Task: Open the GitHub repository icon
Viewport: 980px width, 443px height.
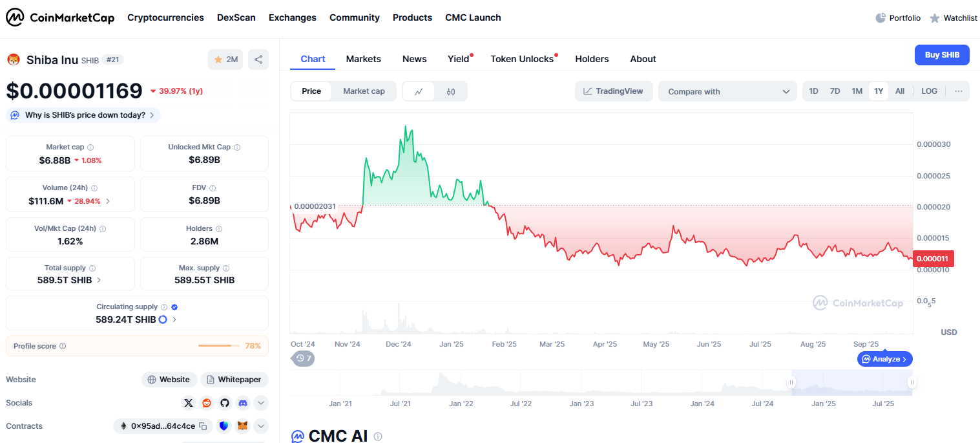Action: 225,403
